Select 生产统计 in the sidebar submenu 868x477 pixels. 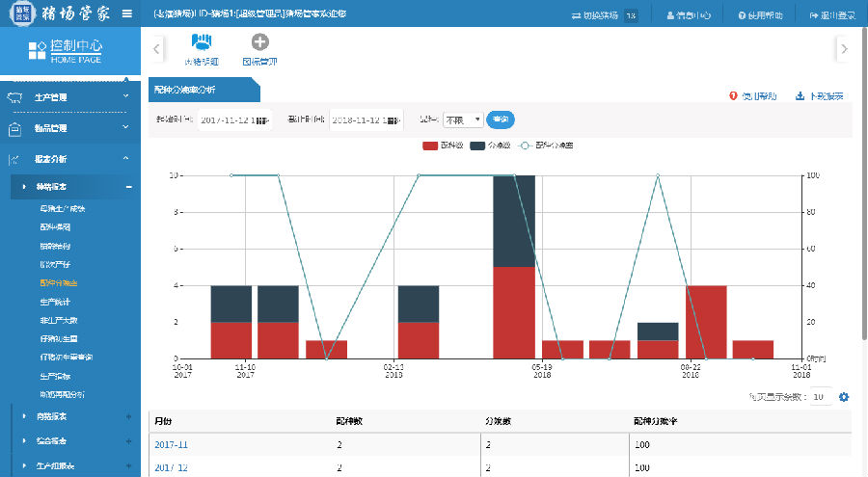[55, 302]
